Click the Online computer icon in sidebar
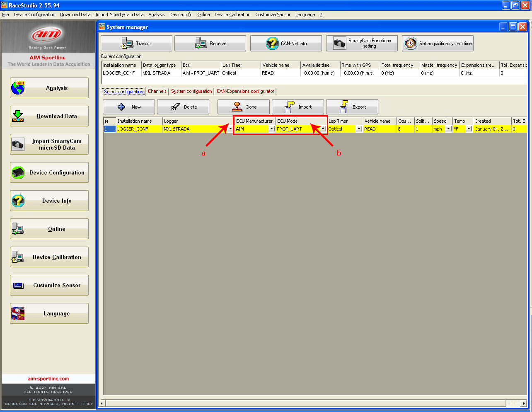The image size is (532, 412). click(18, 229)
